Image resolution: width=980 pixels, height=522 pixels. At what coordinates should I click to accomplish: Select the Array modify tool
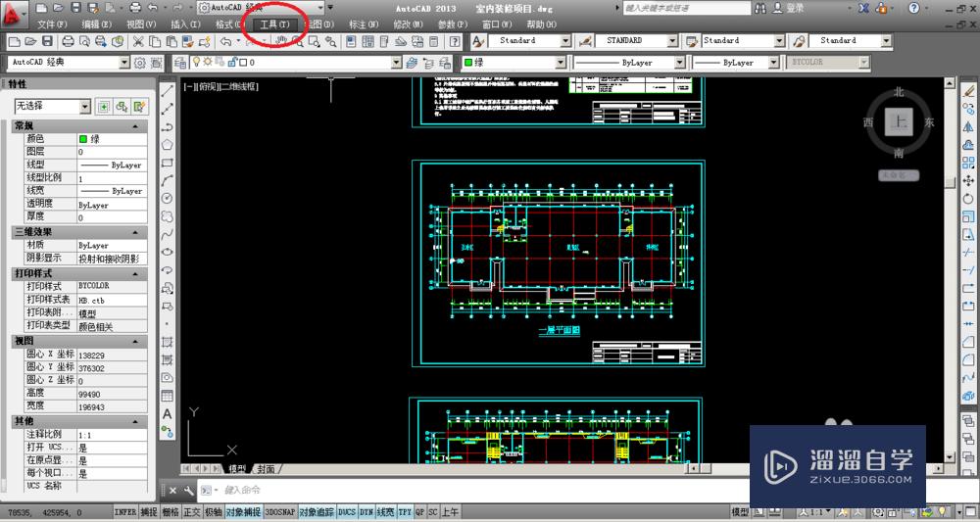pos(968,163)
